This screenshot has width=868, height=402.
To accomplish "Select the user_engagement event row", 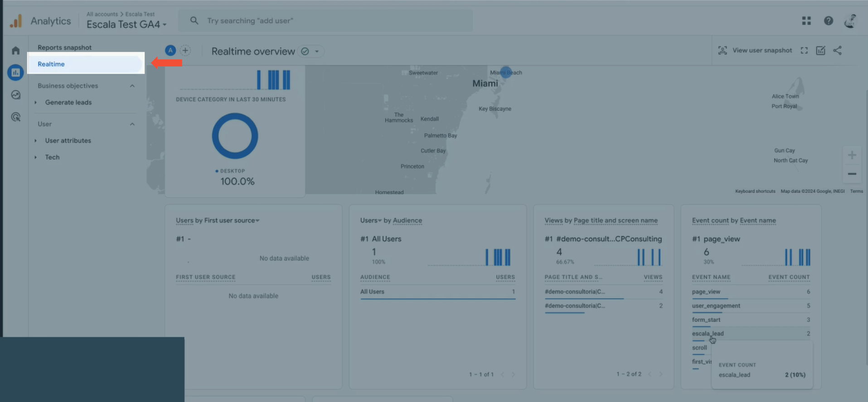I will [751, 306].
